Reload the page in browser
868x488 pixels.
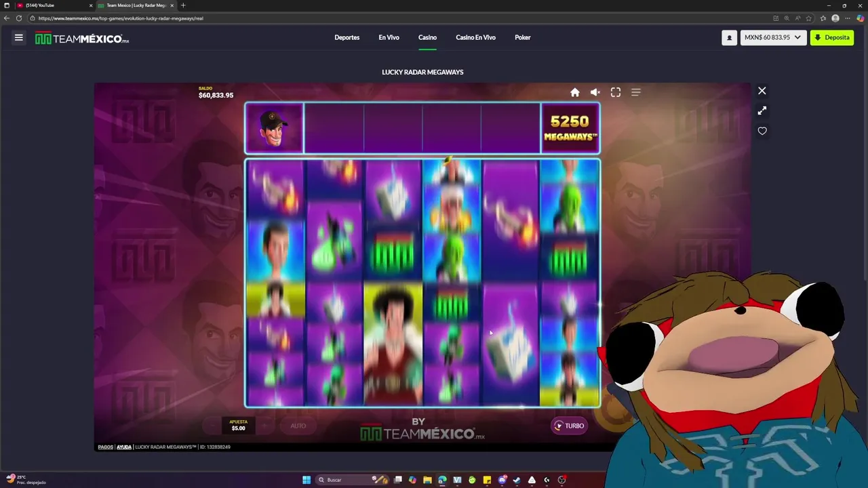(18, 18)
